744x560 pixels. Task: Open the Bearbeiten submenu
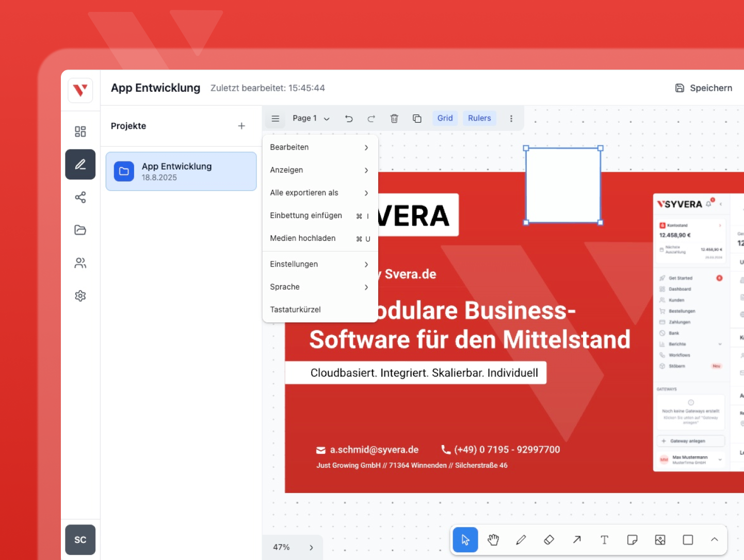(x=319, y=147)
